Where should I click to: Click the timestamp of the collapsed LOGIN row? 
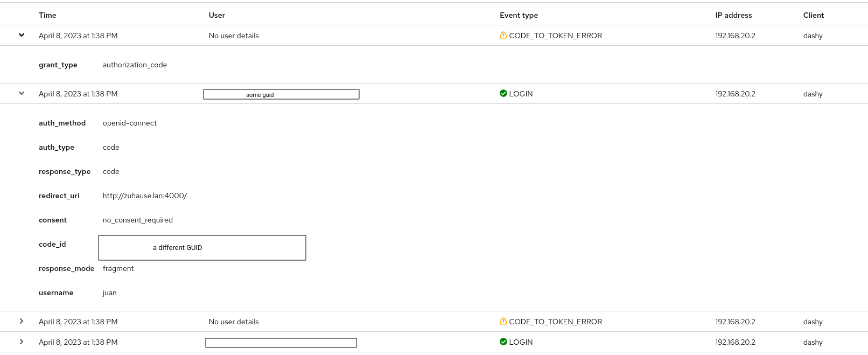78,342
